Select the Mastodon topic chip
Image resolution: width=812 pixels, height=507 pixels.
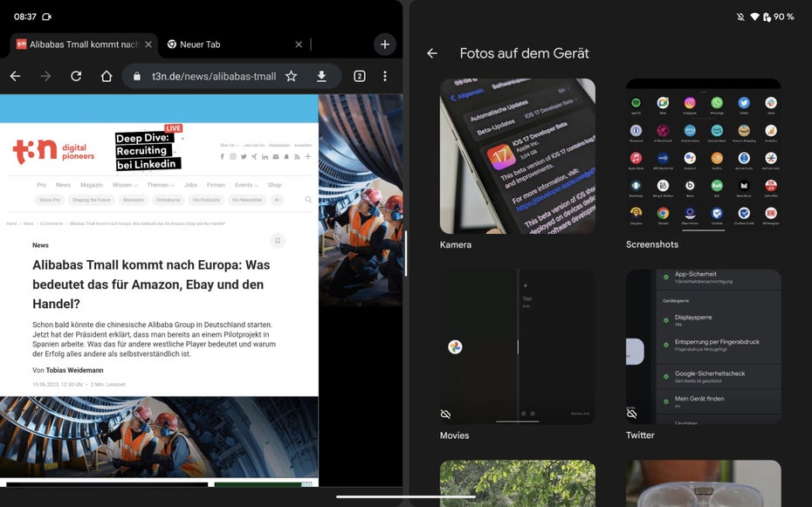(134, 200)
